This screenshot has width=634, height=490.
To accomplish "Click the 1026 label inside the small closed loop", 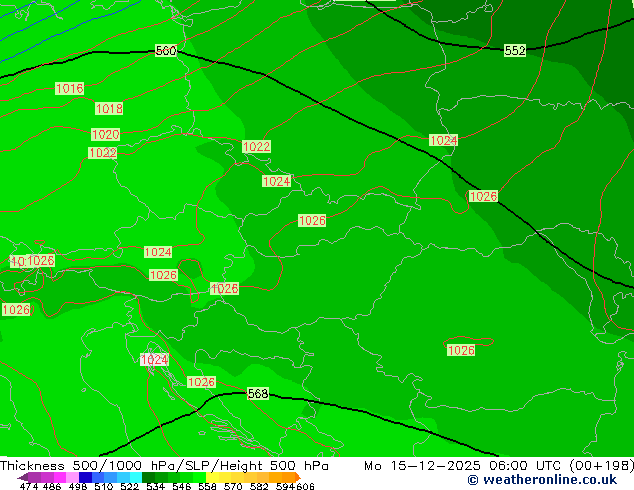I will coord(461,350).
